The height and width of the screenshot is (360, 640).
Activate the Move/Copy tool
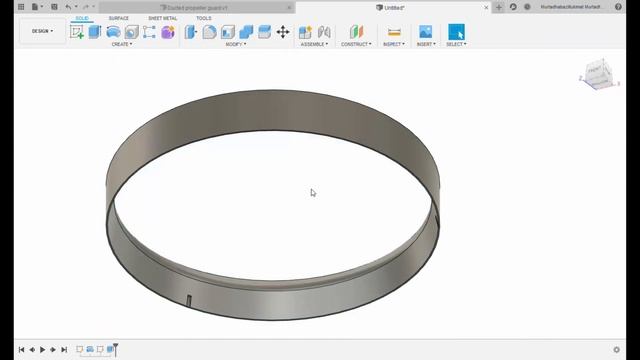[x=283, y=32]
